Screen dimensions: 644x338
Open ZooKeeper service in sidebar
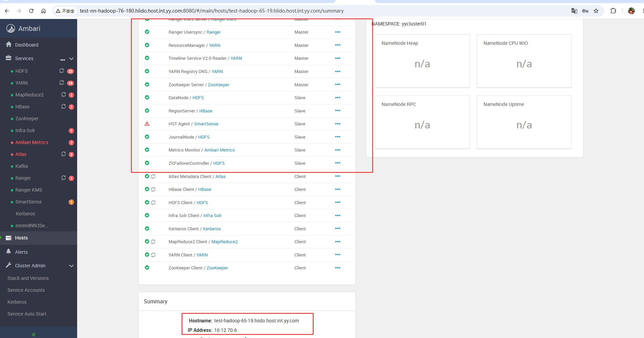tap(27, 119)
